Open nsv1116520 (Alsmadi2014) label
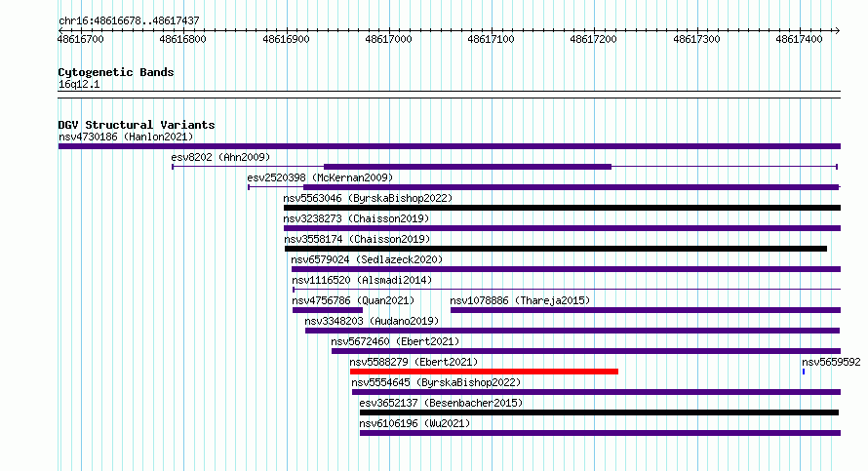 click(362, 280)
